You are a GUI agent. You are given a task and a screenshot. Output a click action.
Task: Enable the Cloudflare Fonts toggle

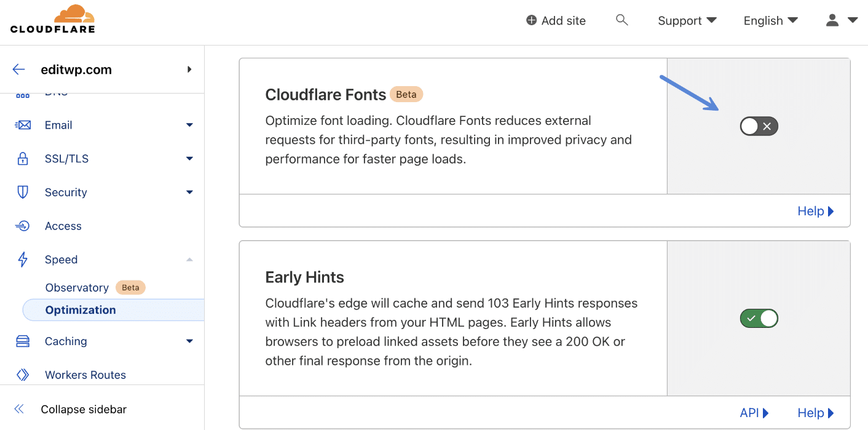click(759, 125)
